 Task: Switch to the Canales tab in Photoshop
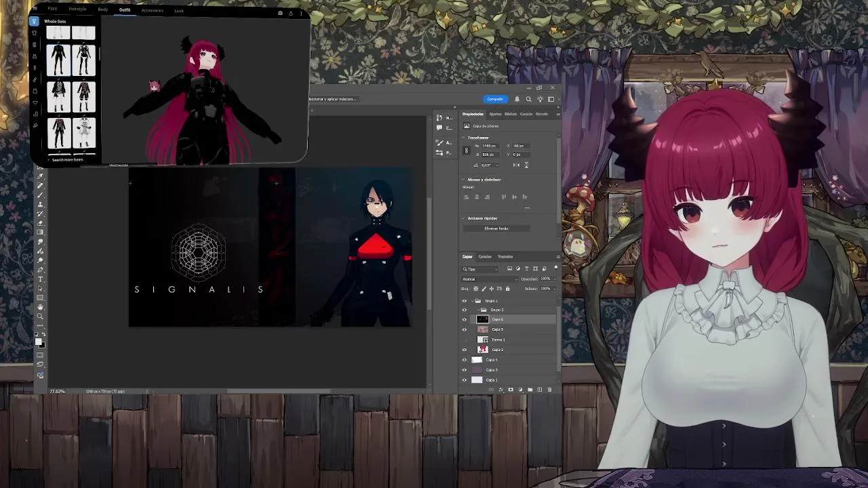point(485,257)
